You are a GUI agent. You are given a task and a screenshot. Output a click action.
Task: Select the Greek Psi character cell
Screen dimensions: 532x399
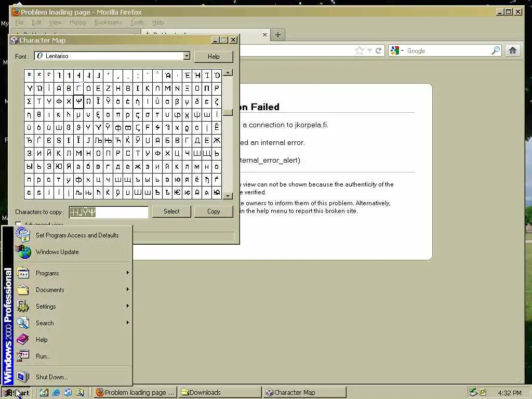point(78,101)
